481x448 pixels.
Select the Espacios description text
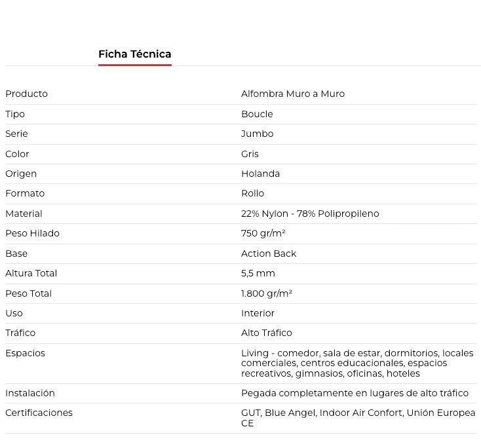357,364
